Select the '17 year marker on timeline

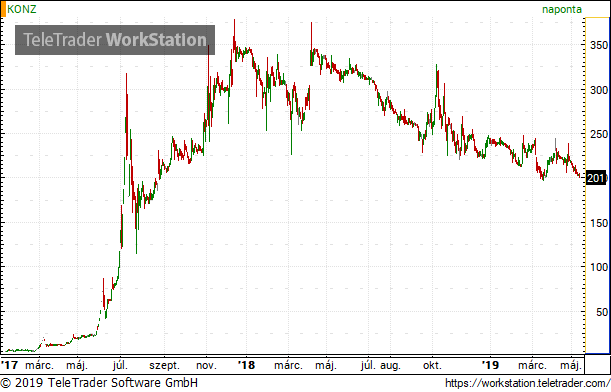click(9, 365)
